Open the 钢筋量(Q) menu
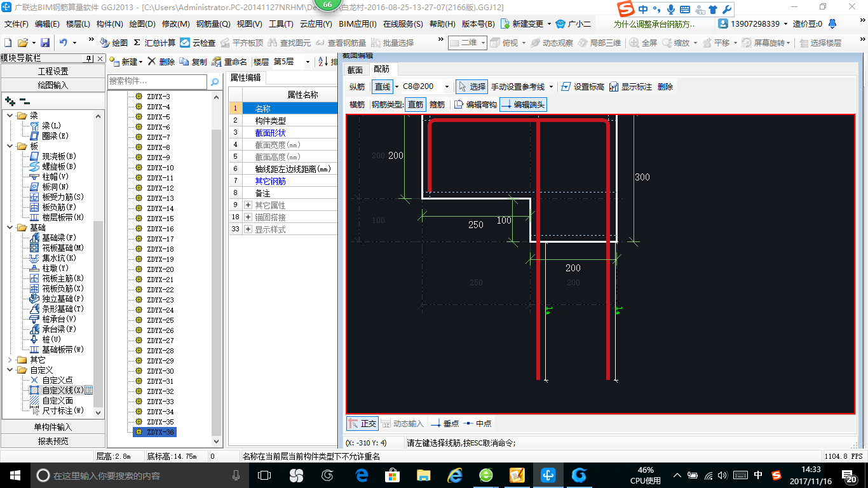The height and width of the screenshot is (488, 868). (214, 24)
